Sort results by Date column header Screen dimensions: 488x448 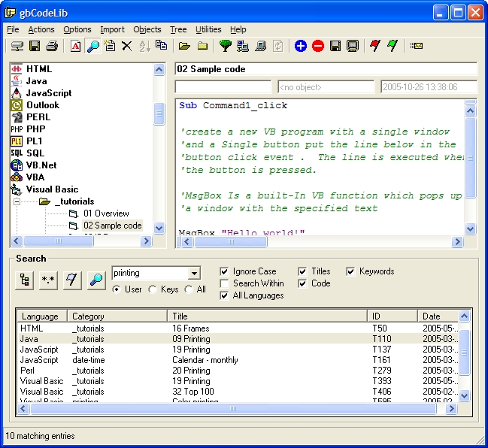tap(438, 316)
